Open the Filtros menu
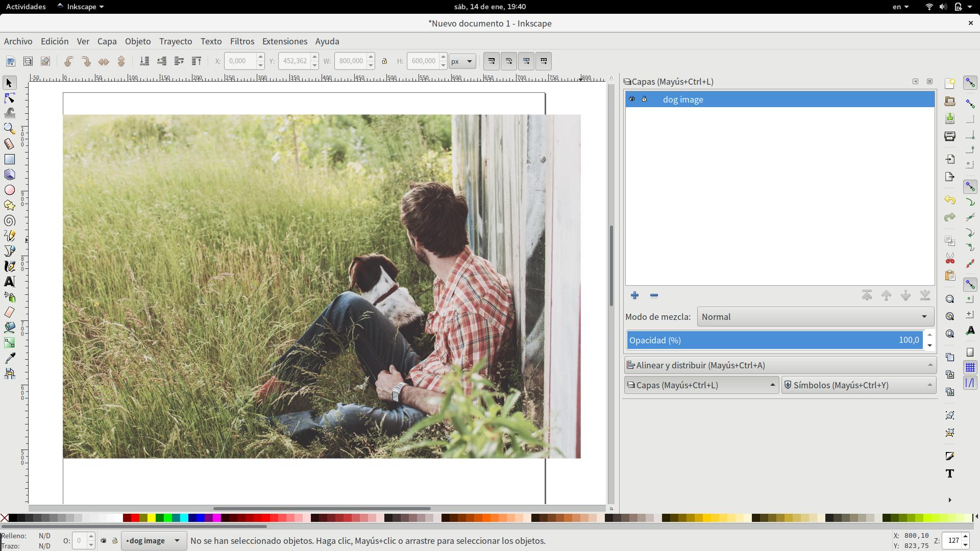The width and height of the screenshot is (980, 551). click(242, 41)
